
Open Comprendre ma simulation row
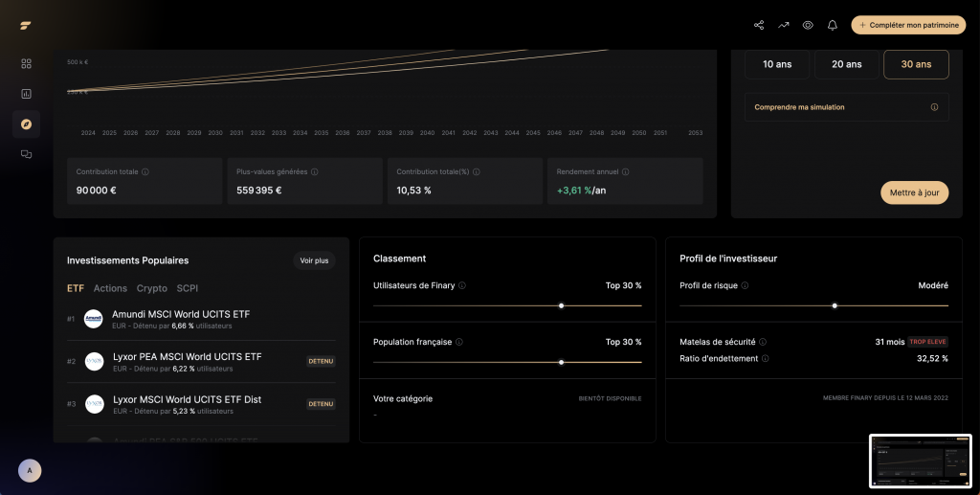(846, 107)
